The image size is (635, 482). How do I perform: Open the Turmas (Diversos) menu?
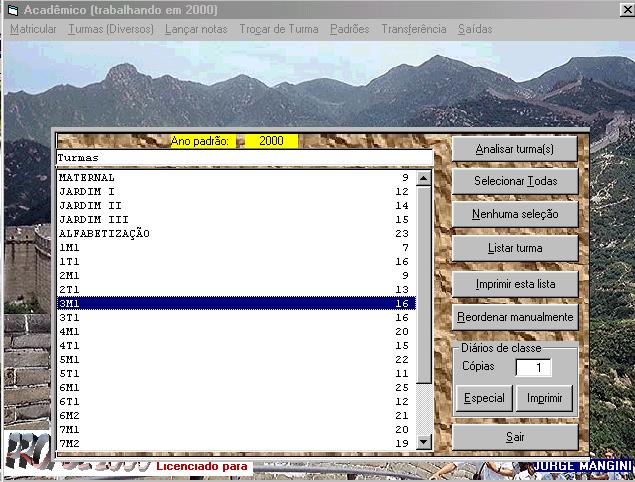pos(111,29)
